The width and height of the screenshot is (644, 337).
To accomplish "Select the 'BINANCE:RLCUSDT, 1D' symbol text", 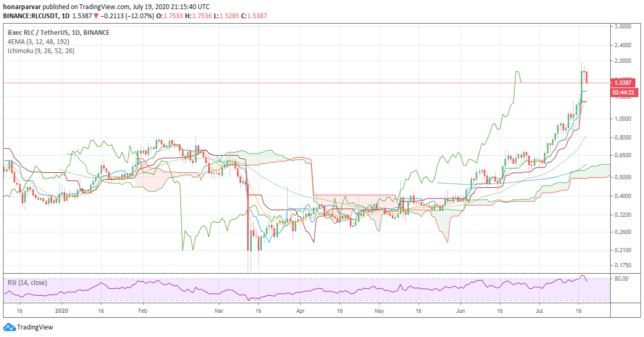I will point(38,16).
